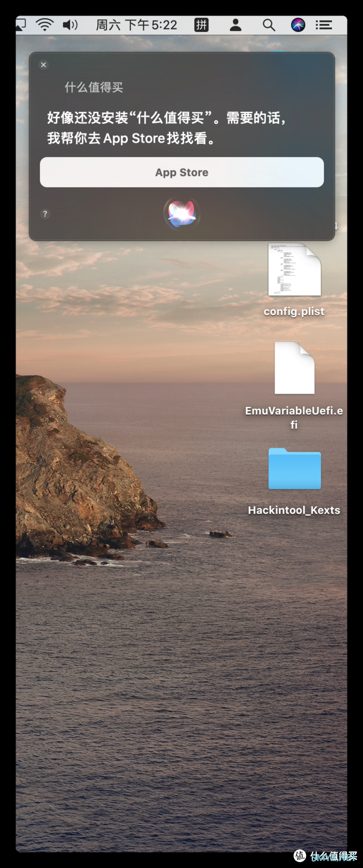Select the Hackintool_Kexts folder icon
The width and height of the screenshot is (363, 868).
click(x=295, y=469)
